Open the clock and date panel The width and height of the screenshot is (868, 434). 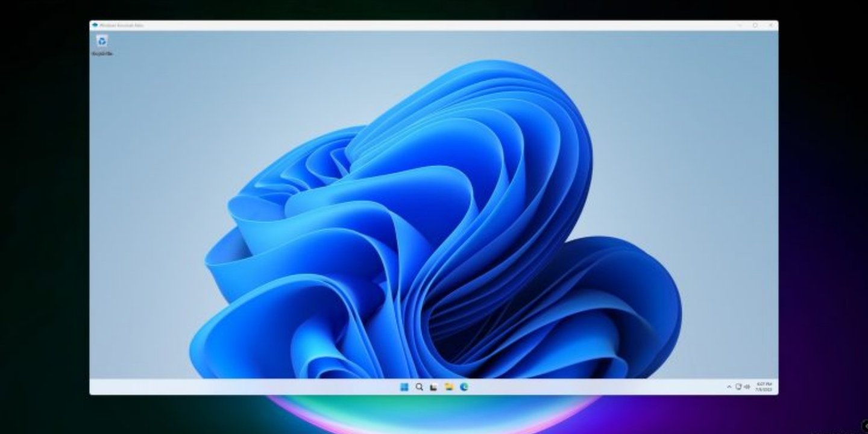pos(764,386)
